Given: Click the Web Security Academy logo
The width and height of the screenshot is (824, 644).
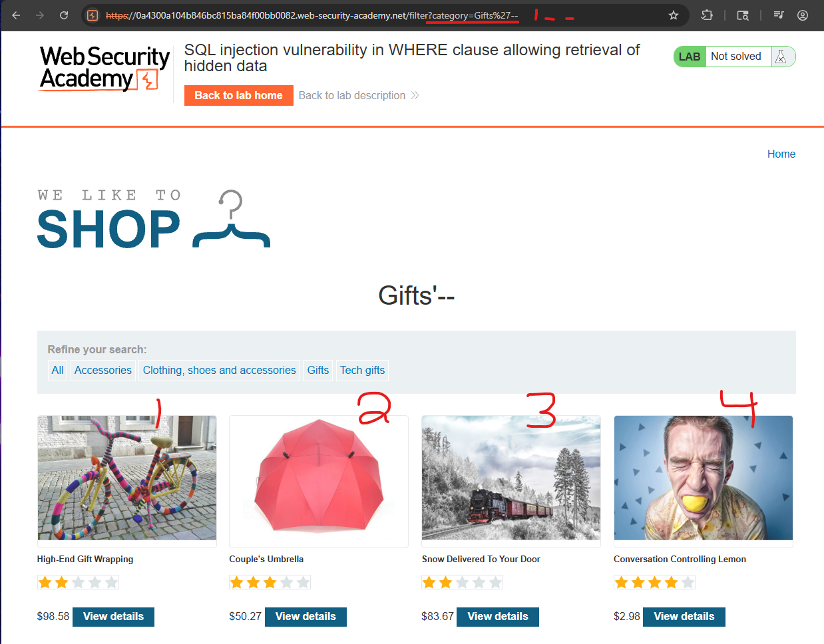Looking at the screenshot, I should click(x=104, y=68).
